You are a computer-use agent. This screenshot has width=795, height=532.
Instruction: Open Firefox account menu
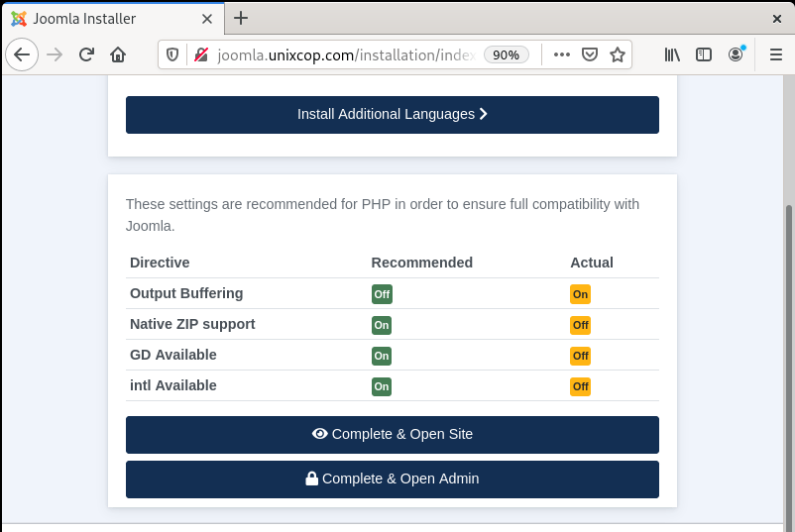coord(736,54)
